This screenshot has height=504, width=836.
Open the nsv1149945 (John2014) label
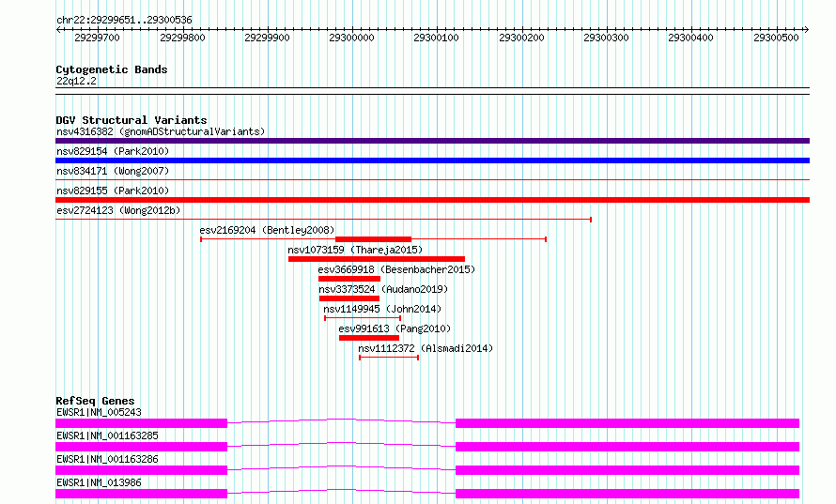click(382, 309)
